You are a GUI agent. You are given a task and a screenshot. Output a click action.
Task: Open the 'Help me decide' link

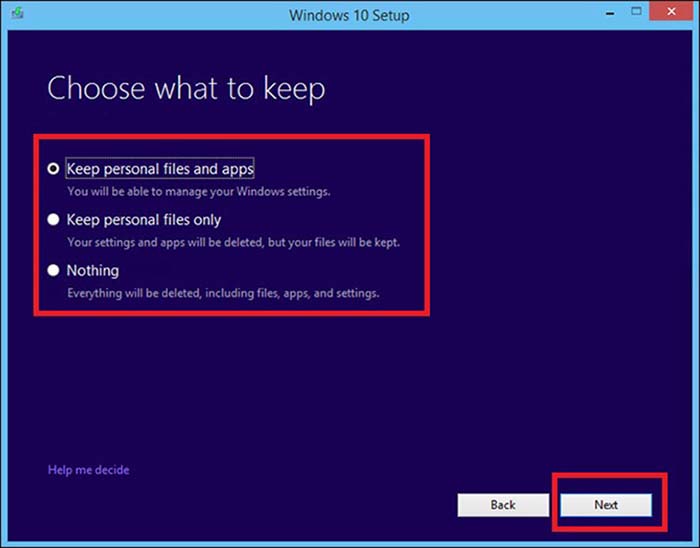point(88,470)
